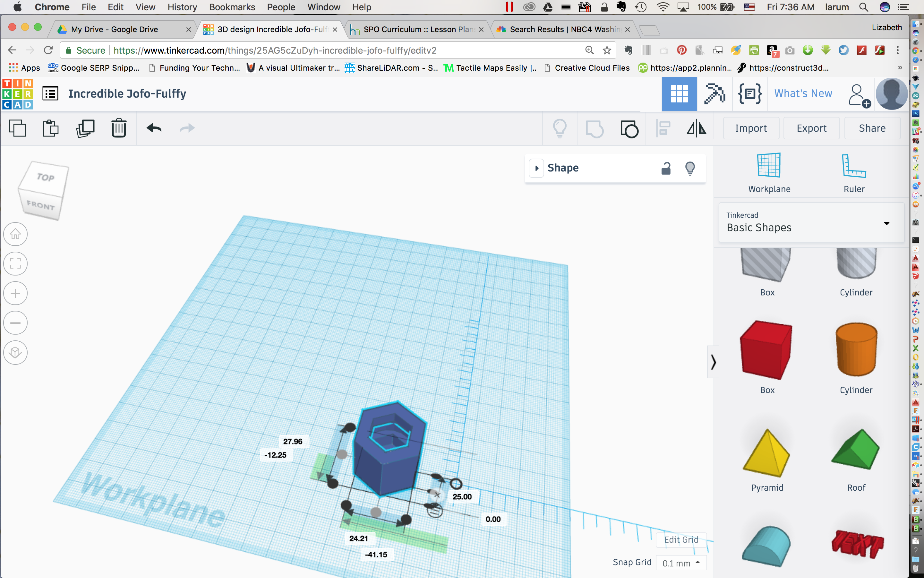Select the Workplane tool
This screenshot has height=578, width=924.
[769, 173]
